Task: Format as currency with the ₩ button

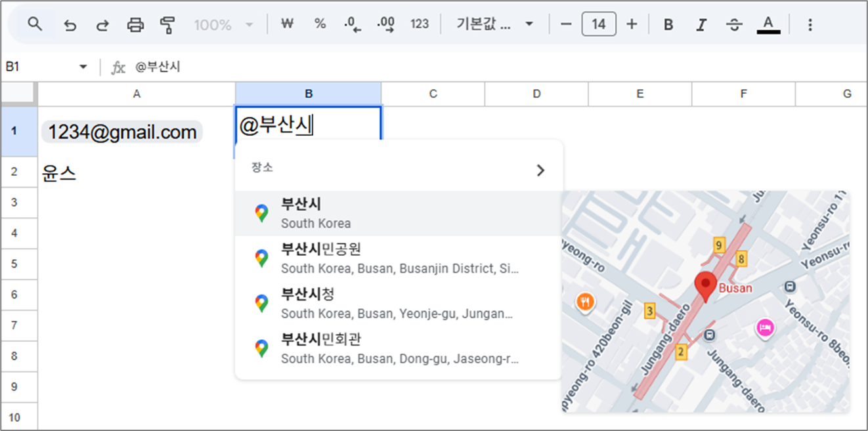Action: [287, 24]
